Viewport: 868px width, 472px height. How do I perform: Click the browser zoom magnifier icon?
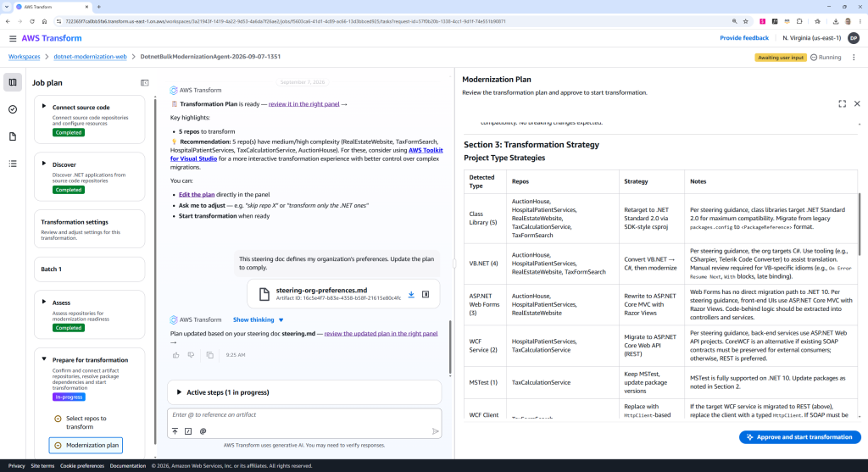click(735, 21)
